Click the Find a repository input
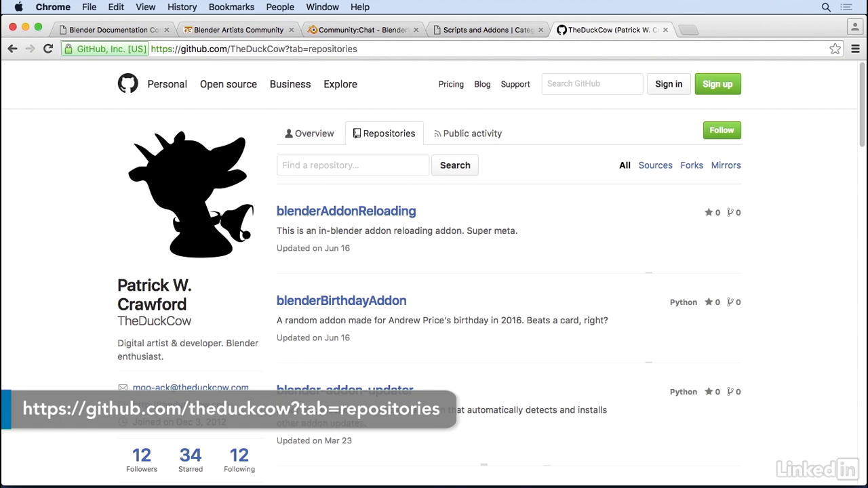 click(353, 165)
